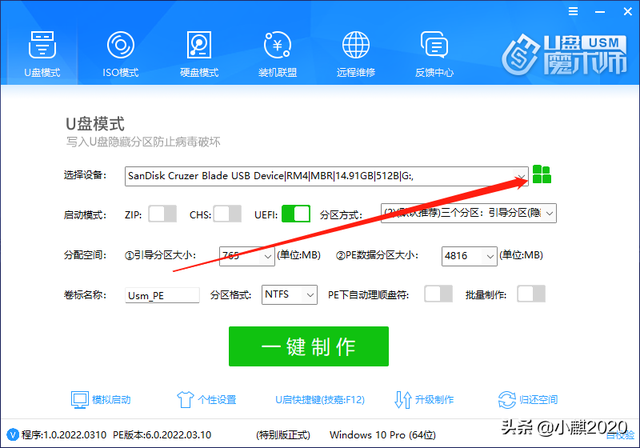Screen dimensions: 640x448
Task: Click the 个性设置 shirt icon
Action: coord(185,399)
